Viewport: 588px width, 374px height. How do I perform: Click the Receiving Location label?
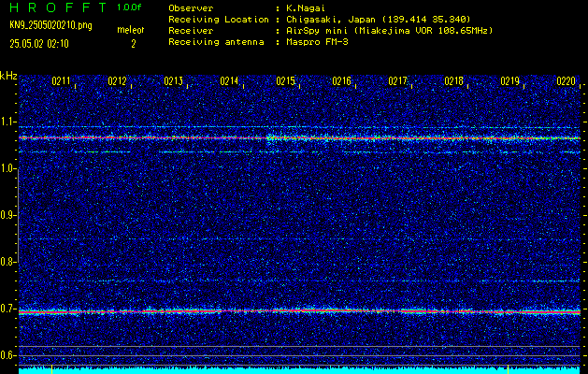tap(219, 19)
